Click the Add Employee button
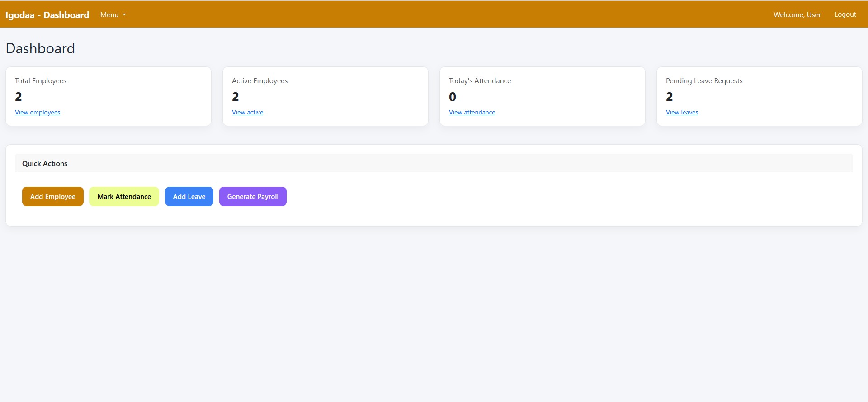The width and height of the screenshot is (868, 402). tap(53, 196)
